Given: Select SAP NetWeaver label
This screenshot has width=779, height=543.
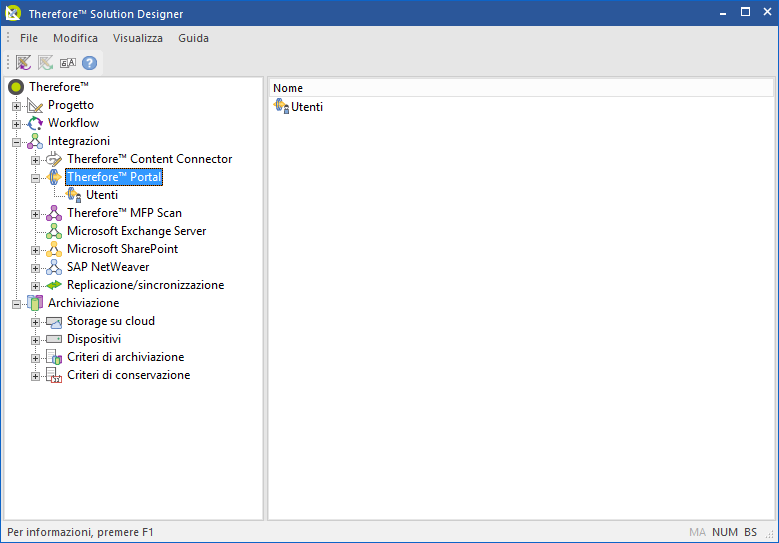Looking at the screenshot, I should (108, 267).
